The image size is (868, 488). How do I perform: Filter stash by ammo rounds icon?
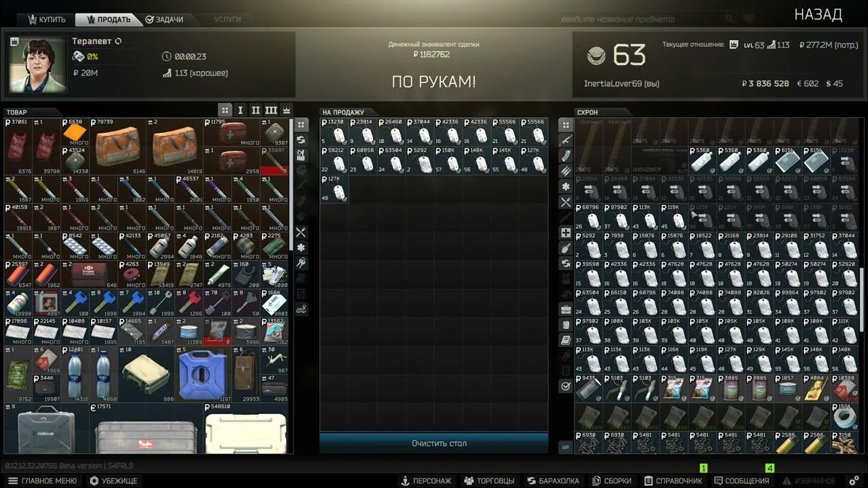coord(566,171)
